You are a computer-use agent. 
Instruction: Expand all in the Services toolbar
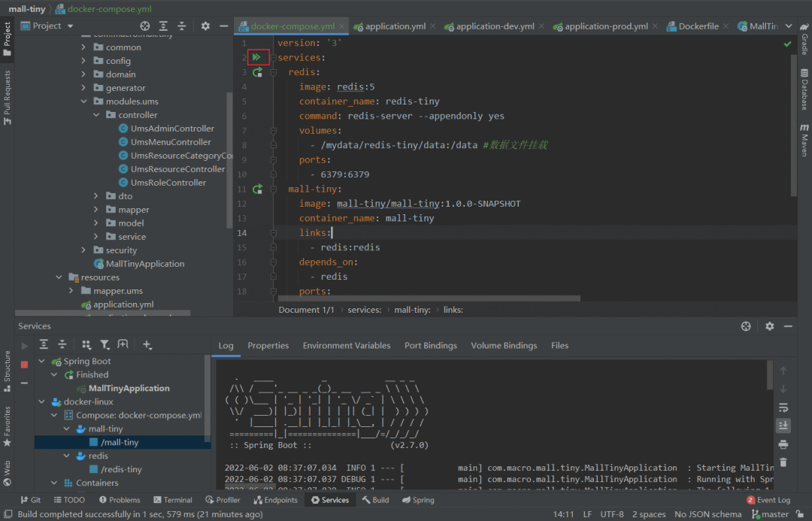(x=44, y=344)
